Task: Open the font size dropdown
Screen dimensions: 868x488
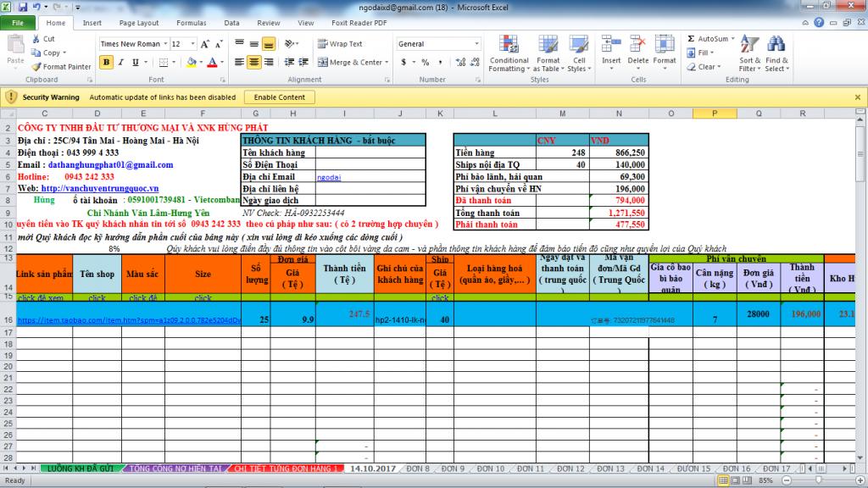Action: [192, 44]
